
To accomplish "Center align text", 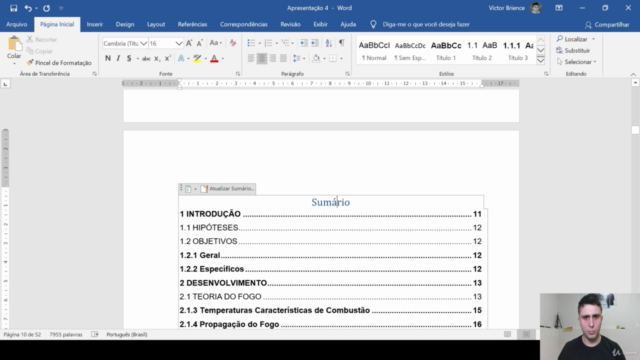I will pos(262,58).
